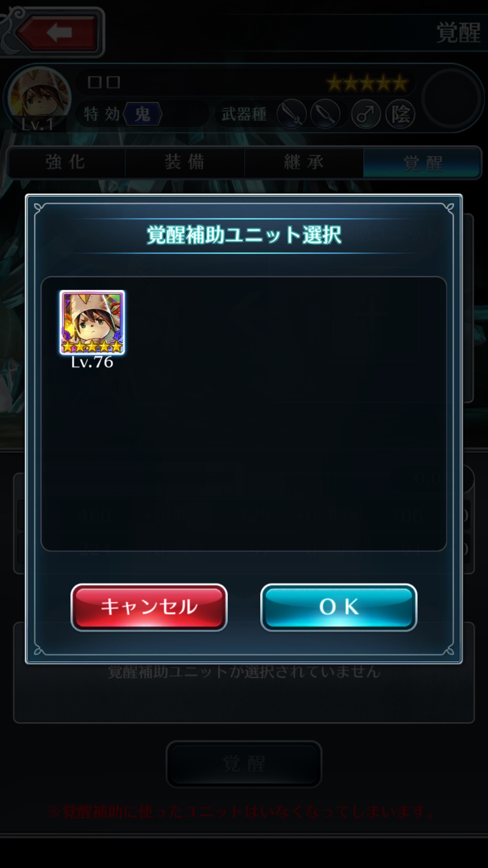Select the 覚醒 tab
The height and width of the screenshot is (868, 488).
[x=422, y=162]
